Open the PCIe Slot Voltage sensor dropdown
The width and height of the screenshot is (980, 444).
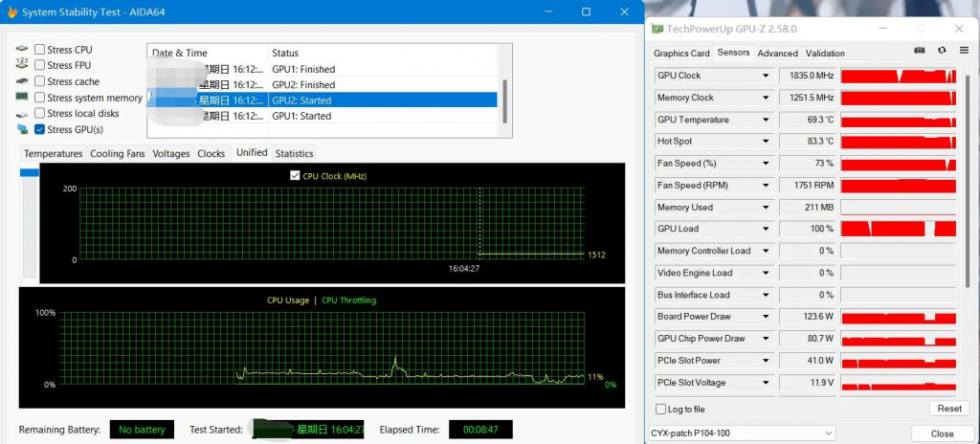click(765, 382)
